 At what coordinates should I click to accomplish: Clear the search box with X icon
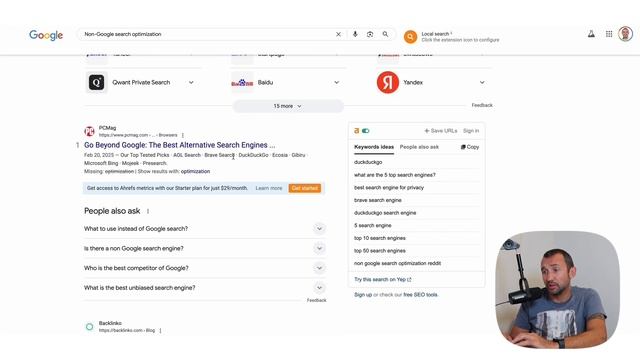[x=338, y=34]
